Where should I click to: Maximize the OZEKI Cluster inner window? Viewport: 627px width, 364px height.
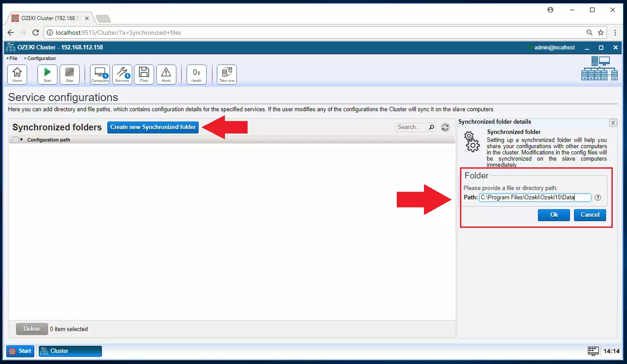tap(601, 48)
